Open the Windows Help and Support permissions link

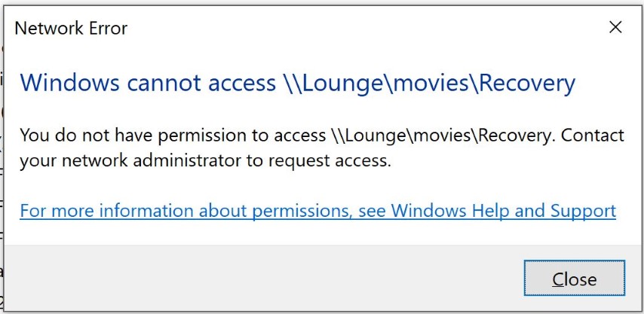pyautogui.click(x=317, y=210)
